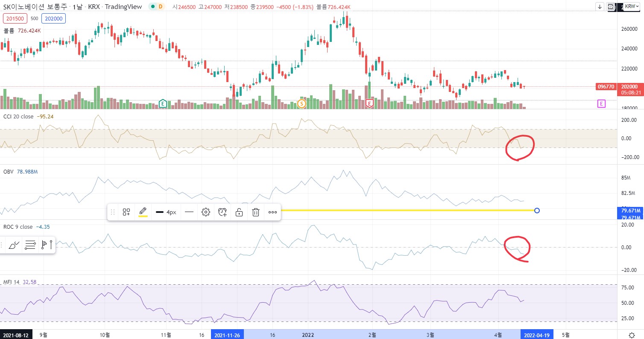Open the line style selector
Image resolution: width=644 pixels, height=339 pixels.
189,212
